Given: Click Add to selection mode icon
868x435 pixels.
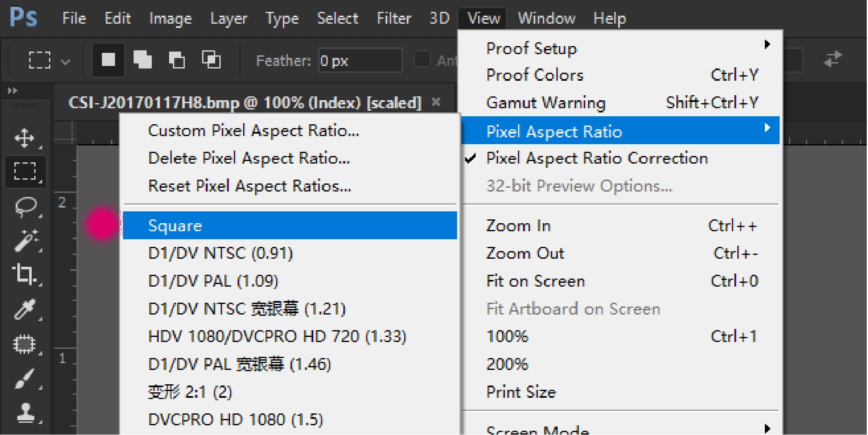Looking at the screenshot, I should (142, 60).
